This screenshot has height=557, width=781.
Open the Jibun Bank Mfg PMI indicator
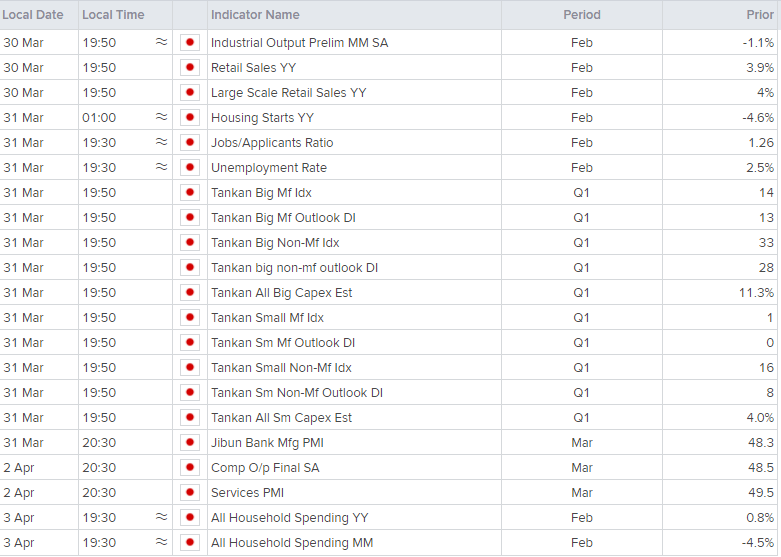point(267,443)
